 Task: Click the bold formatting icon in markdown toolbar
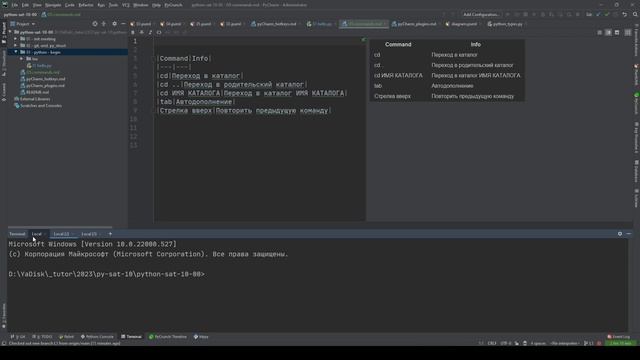[x=133, y=32]
